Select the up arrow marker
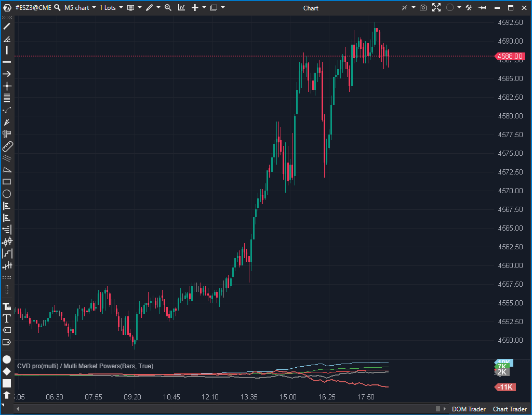This screenshot has height=415, width=532. click(7, 395)
